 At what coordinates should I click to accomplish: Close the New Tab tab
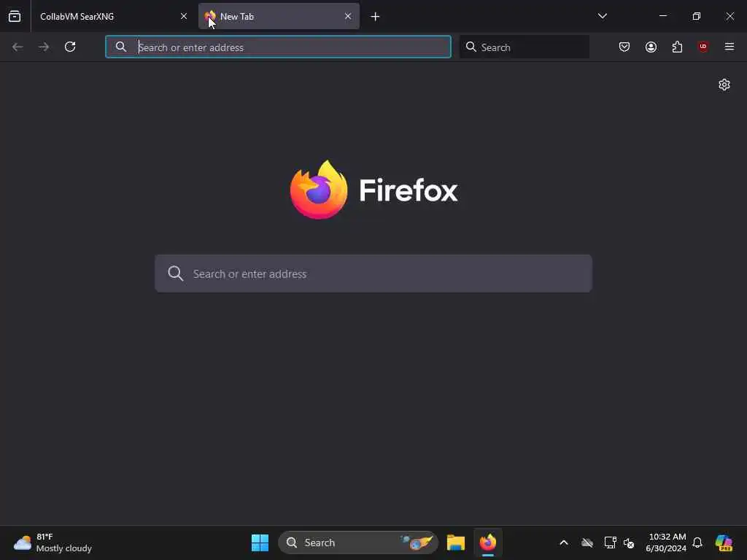click(x=348, y=16)
